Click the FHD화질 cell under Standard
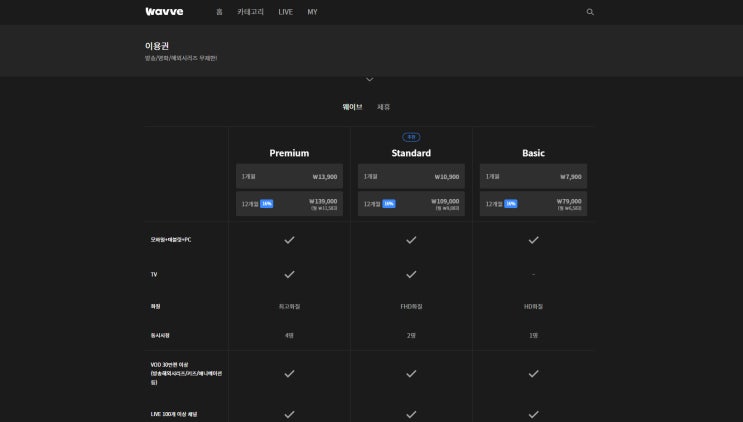This screenshot has height=422, width=743. (x=411, y=306)
